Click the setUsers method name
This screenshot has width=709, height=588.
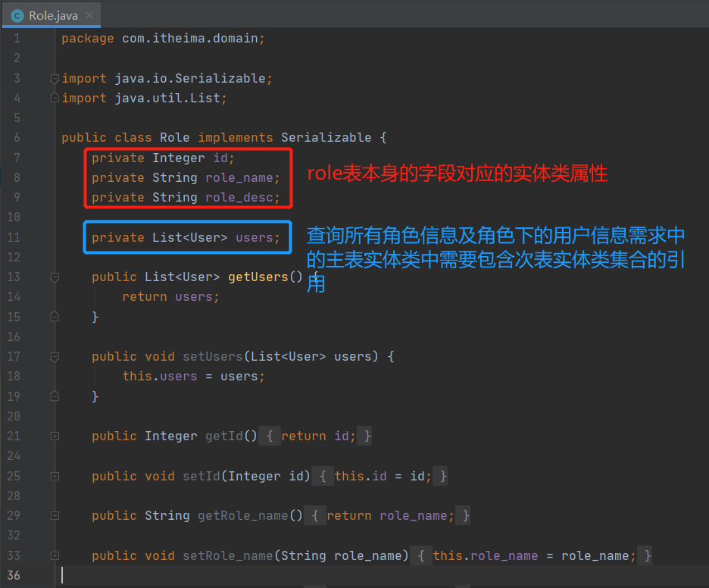pyautogui.click(x=213, y=356)
